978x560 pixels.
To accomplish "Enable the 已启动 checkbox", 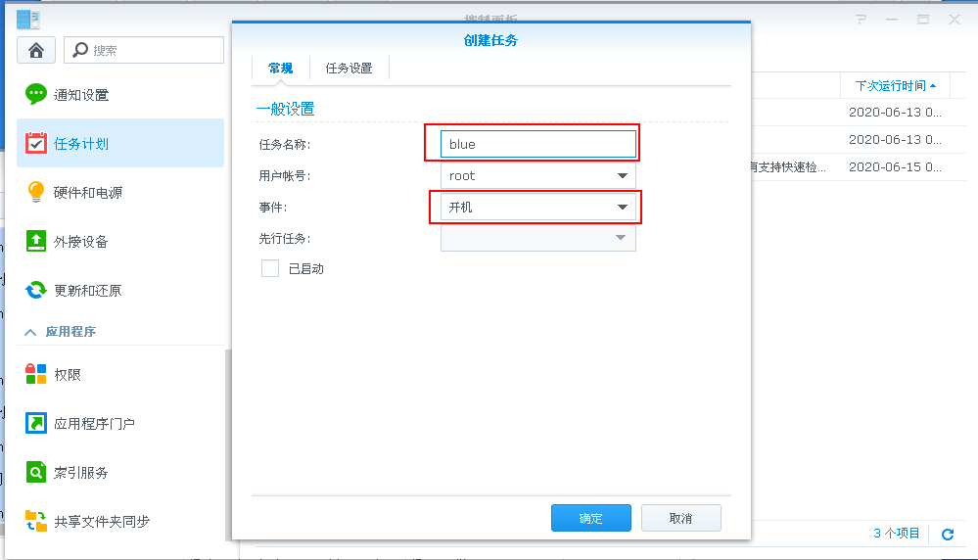I will coord(270,269).
